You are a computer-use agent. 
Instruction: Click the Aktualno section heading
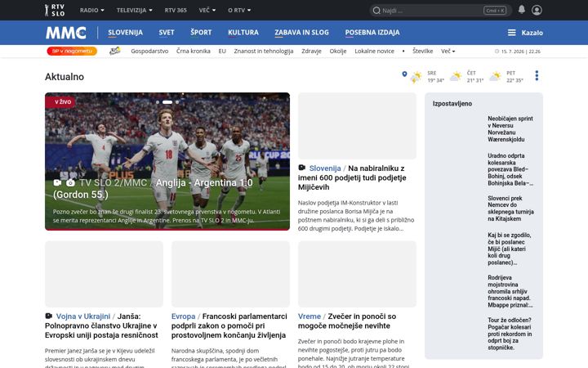pos(65,77)
